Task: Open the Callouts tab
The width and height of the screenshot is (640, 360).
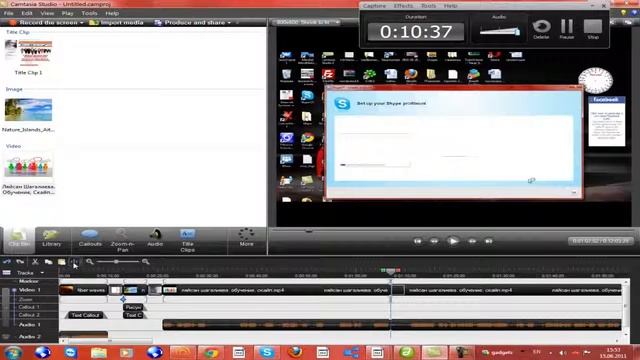Action: pos(90,239)
